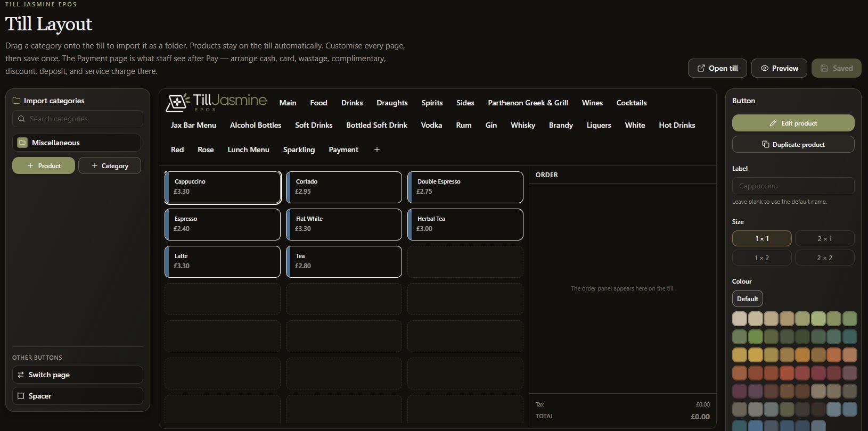
Task: Click the floppy disk icon on Saved
Action: coord(824,68)
